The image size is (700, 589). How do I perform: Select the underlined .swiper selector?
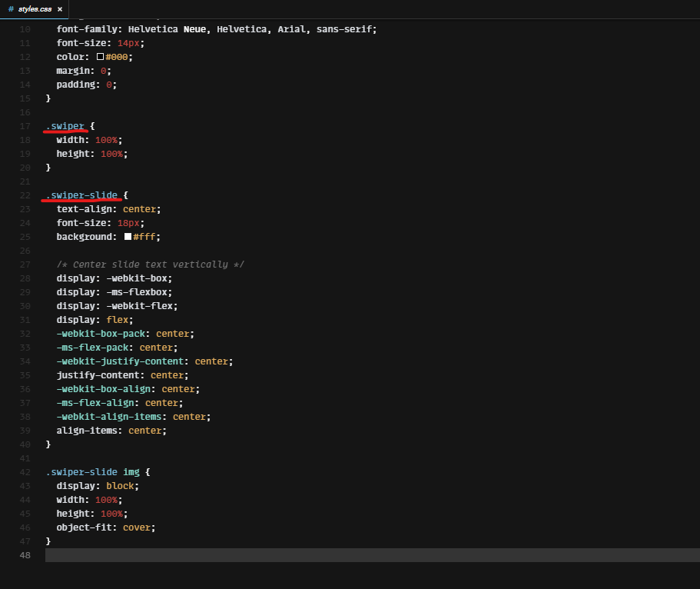(x=66, y=125)
